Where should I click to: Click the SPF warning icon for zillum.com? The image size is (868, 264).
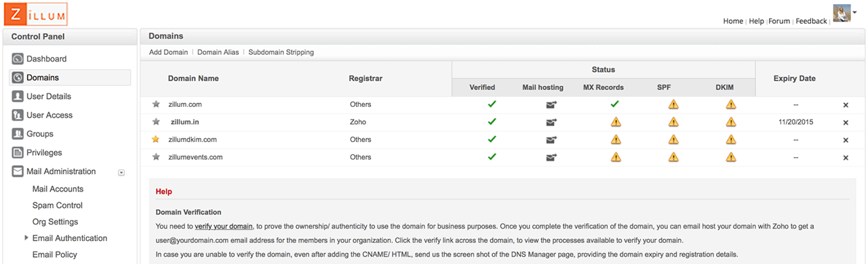click(x=673, y=104)
